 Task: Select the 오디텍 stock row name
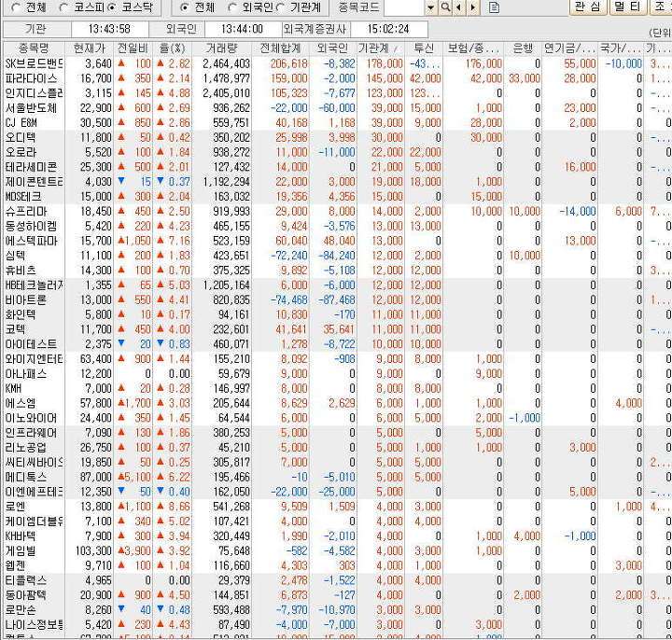pos(21,137)
